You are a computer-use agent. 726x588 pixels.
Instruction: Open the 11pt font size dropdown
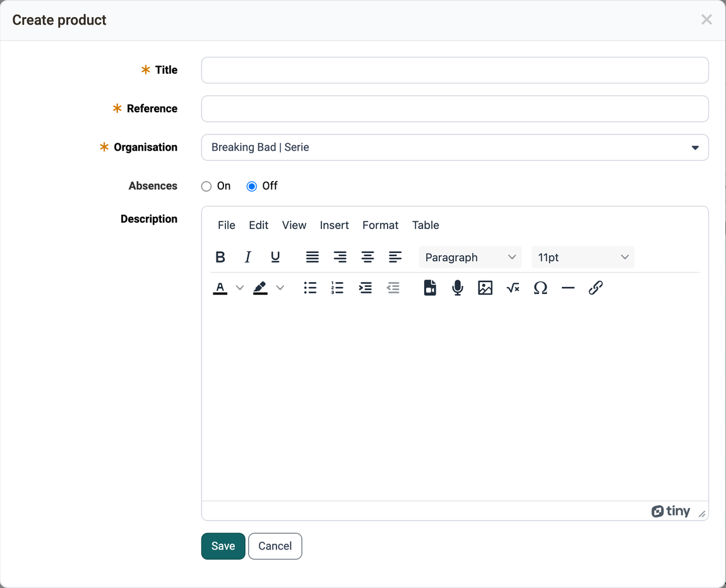583,257
